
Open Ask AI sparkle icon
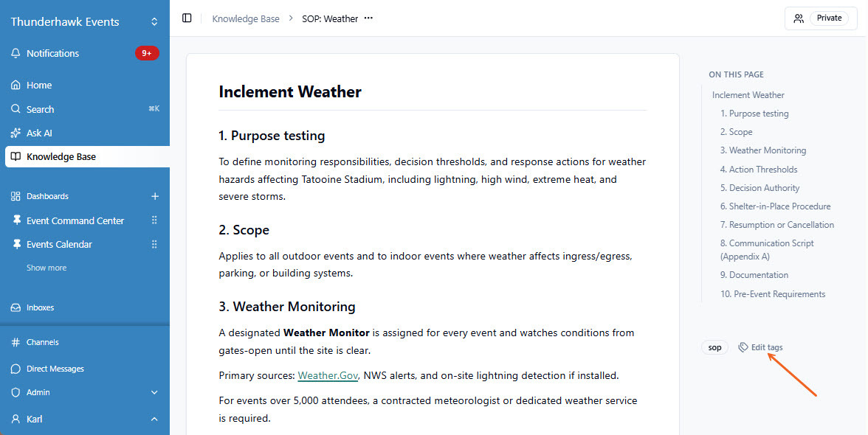[15, 133]
